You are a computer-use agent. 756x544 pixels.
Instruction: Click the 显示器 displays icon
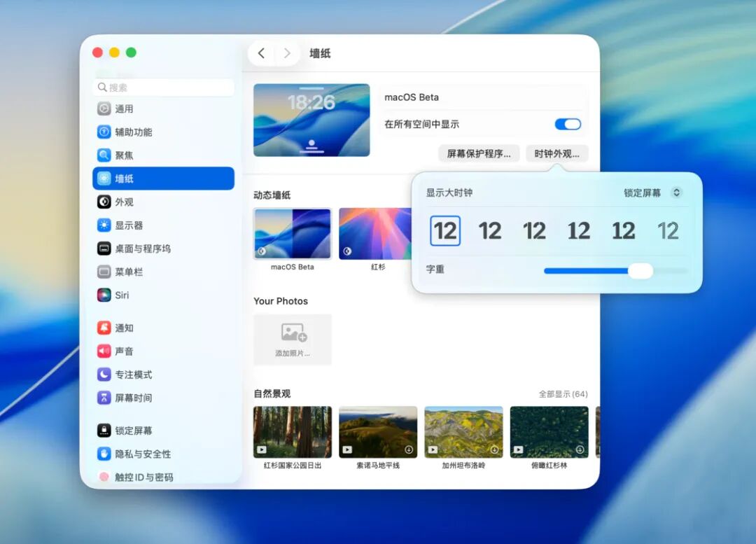pyautogui.click(x=104, y=225)
